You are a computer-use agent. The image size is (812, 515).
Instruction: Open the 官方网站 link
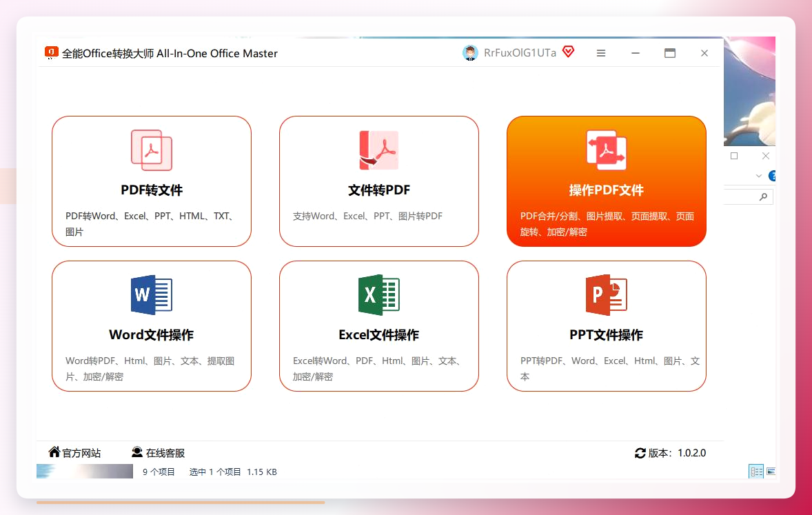74,452
